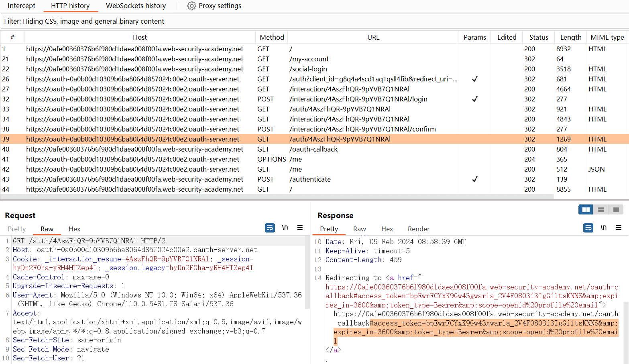This screenshot has height=364, width=629.
Task: Sort history by Length column header
Action: [x=570, y=37]
